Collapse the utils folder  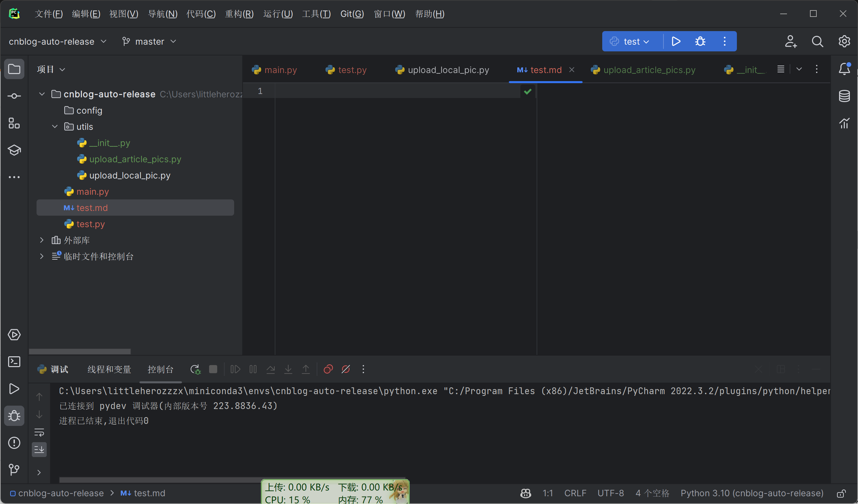point(55,126)
